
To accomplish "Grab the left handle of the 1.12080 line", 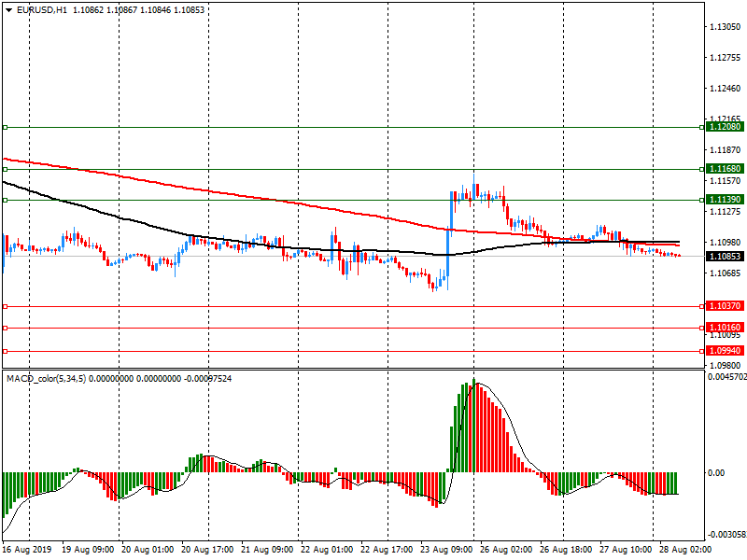I will 6,128.
